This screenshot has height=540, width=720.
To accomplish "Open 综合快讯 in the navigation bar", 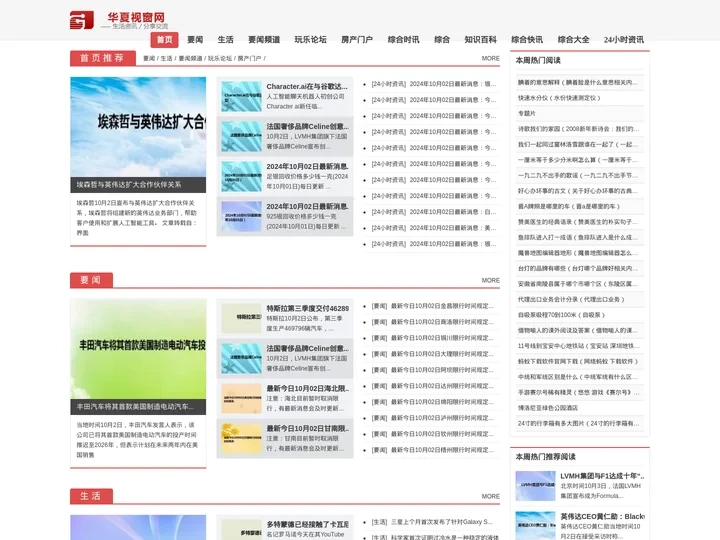I will coord(527,39).
